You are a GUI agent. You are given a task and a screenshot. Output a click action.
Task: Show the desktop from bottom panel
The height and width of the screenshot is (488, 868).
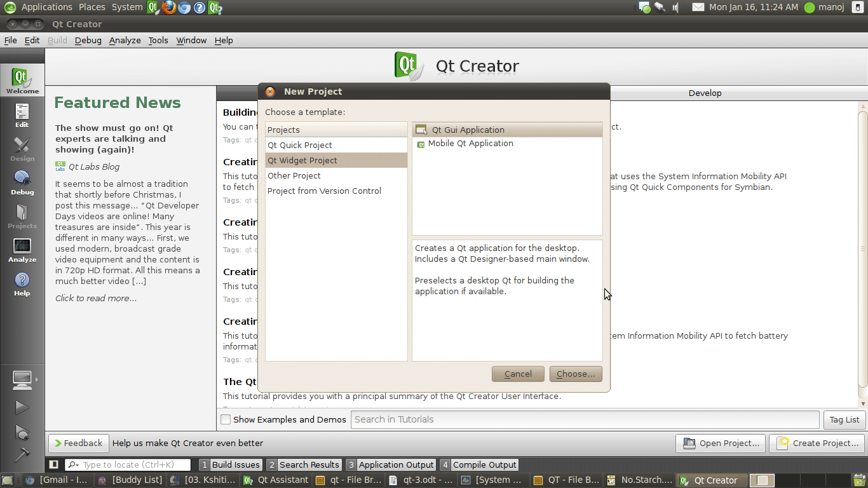click(8, 480)
